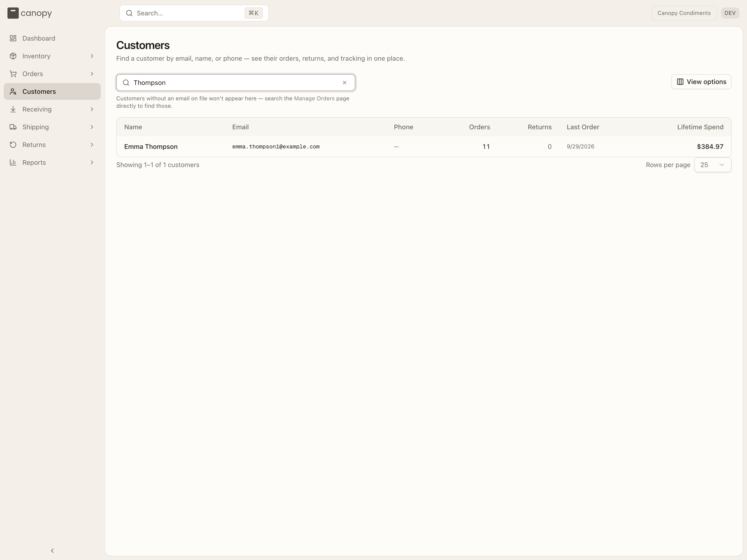Open the Shipping menu item
Screen dimensions: 747x560
[52, 127]
